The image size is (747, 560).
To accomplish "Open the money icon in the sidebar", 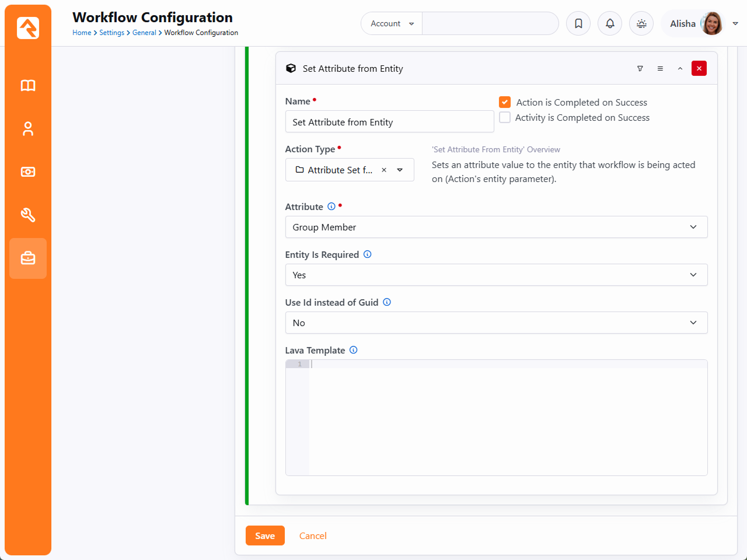I will 28,172.
